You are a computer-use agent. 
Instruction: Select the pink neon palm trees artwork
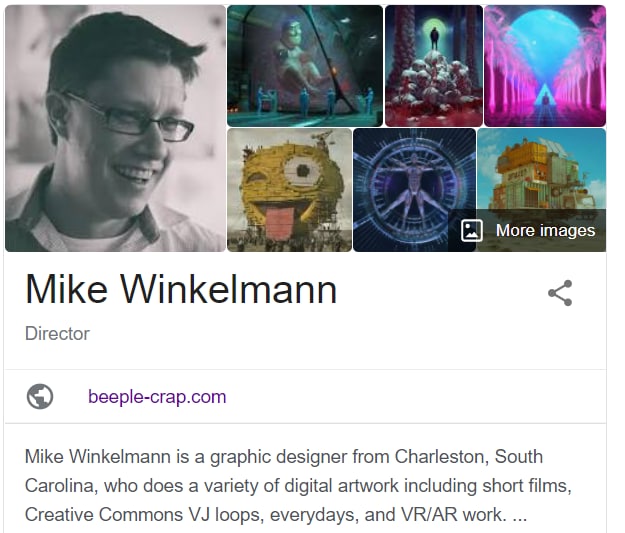coord(545,66)
